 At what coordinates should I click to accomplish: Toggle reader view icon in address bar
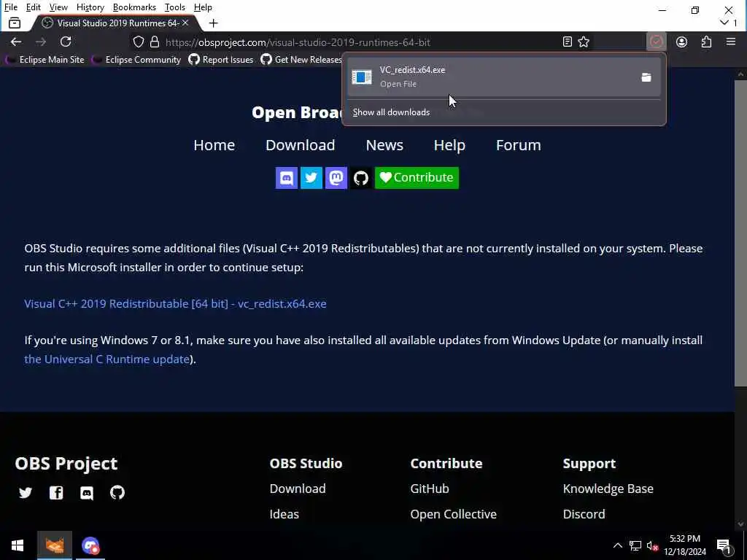point(567,42)
